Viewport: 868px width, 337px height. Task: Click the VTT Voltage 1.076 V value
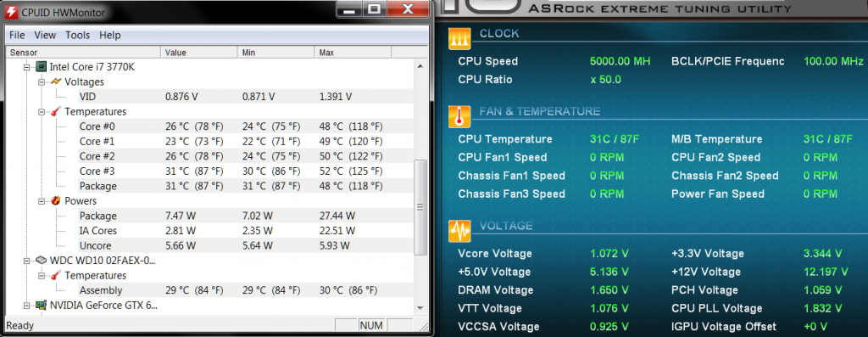tap(609, 308)
